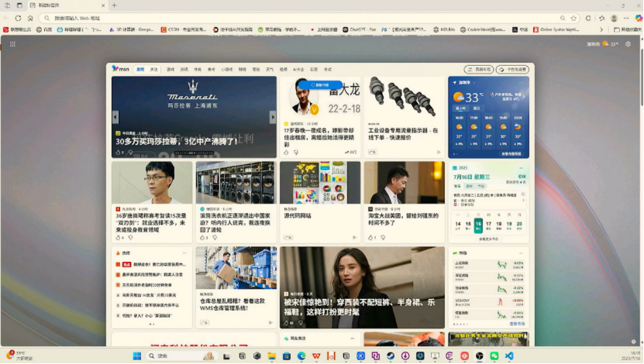Refresh the page using the reload icon
The image size is (644, 364).
point(18,18)
